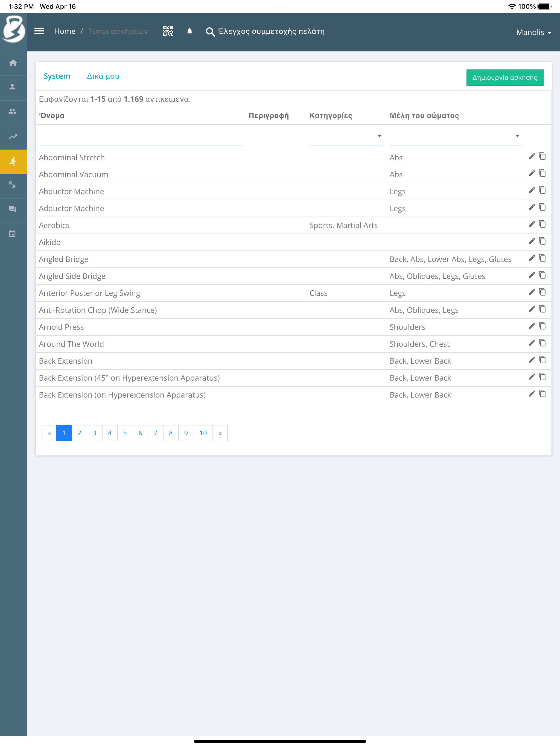Click the Μέλη του σώματος column header
The width and height of the screenshot is (560, 747).
point(424,115)
